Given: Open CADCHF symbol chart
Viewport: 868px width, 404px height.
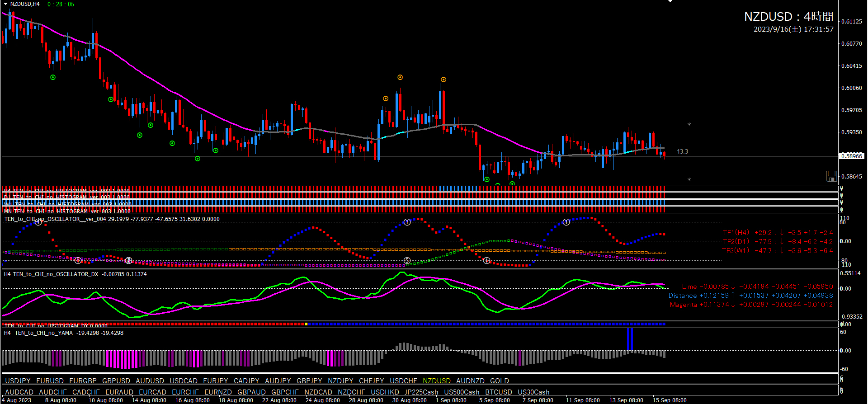Looking at the screenshot, I should 86,392.
